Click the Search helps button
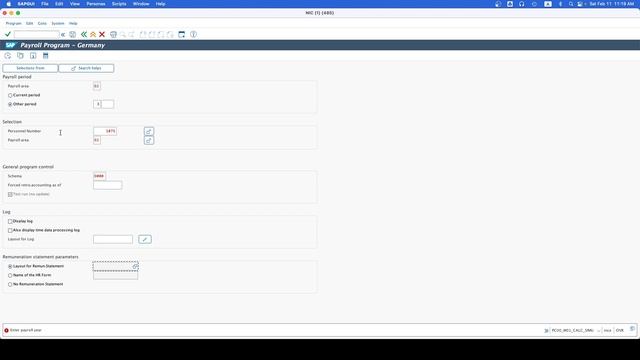This screenshot has width=640, height=360. click(86, 68)
